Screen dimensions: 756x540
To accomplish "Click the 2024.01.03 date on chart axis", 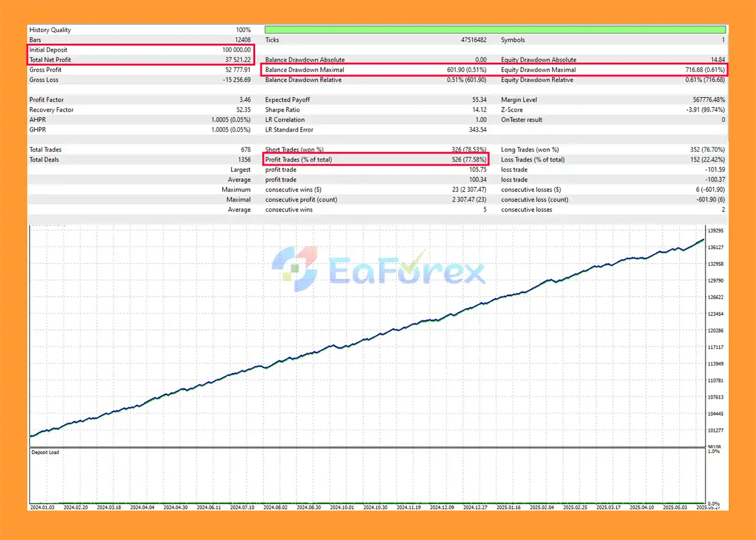I will (x=42, y=507).
